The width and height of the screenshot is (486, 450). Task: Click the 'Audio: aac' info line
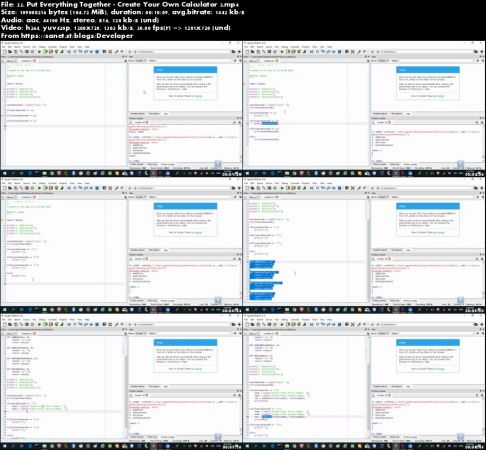pyautogui.click(x=80, y=20)
